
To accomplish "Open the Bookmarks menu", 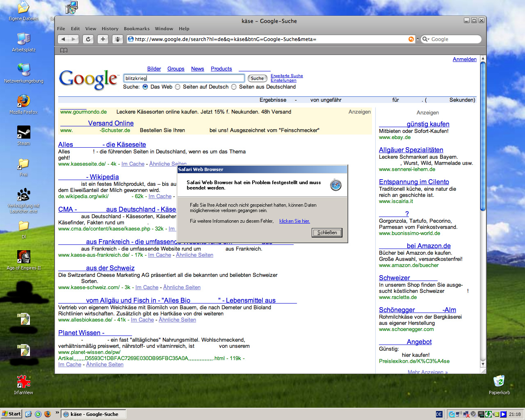I will pos(137,29).
